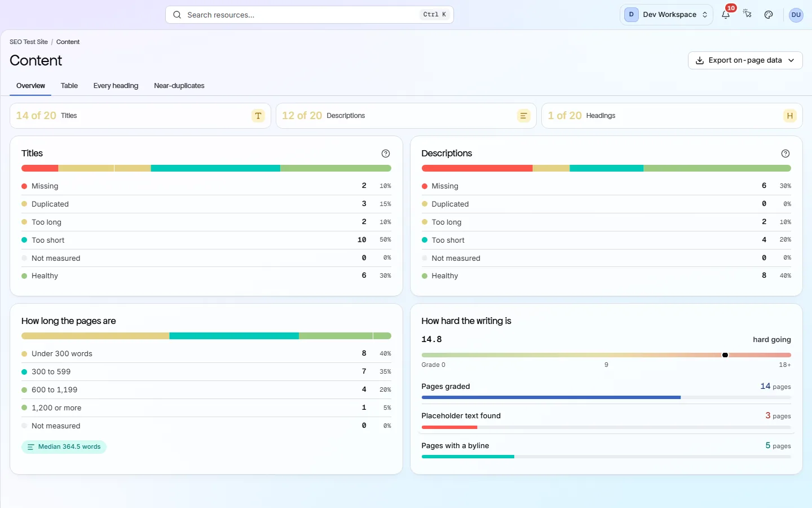Click the How long the pages are heading
The width and height of the screenshot is (812, 508).
pos(69,321)
